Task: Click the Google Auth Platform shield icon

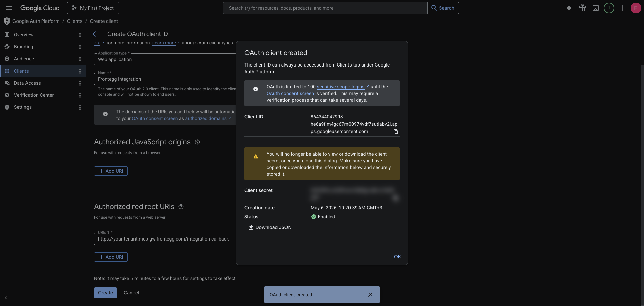Action: click(x=7, y=21)
